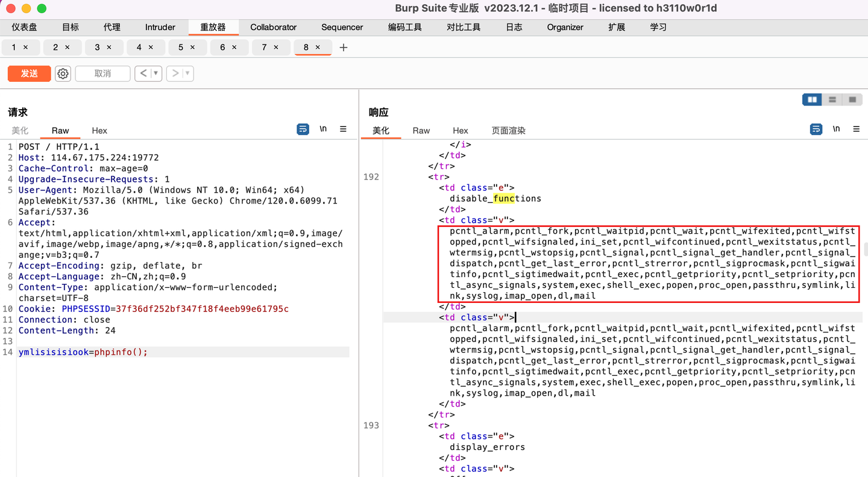
Task: Switch to stacked request/response layout
Action: [832, 99]
